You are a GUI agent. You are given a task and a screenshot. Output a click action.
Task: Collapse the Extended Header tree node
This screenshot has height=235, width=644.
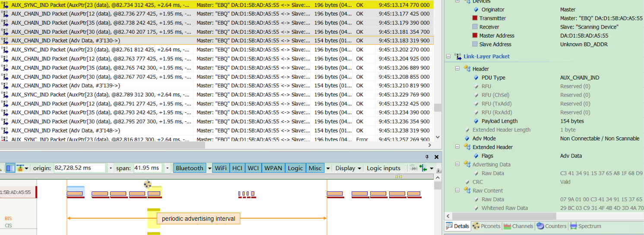[458, 147]
